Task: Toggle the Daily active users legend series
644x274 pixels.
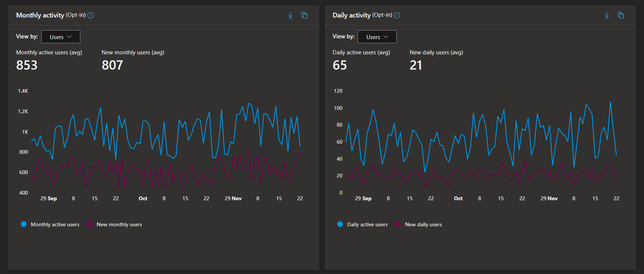Action: (363, 224)
